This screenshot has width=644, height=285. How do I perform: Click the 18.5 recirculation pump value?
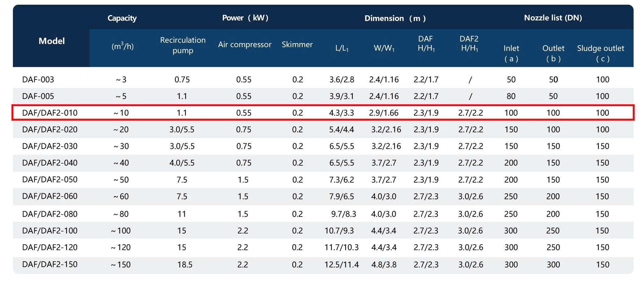point(185,265)
